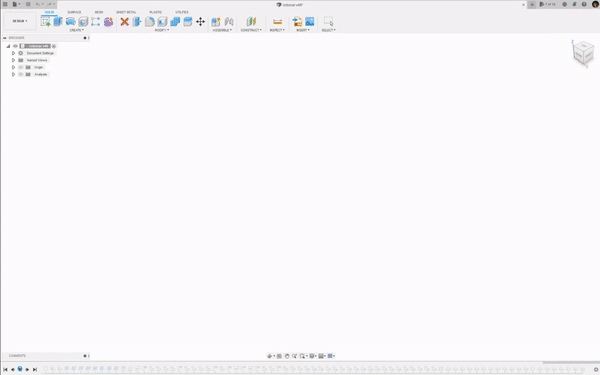Jump to timeline end

coord(34,369)
